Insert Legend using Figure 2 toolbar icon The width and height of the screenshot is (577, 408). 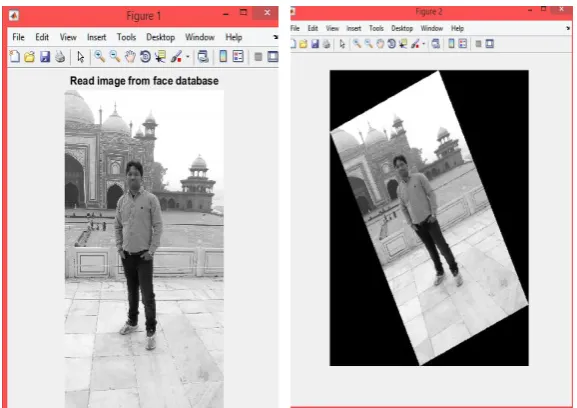pyautogui.click(x=463, y=44)
